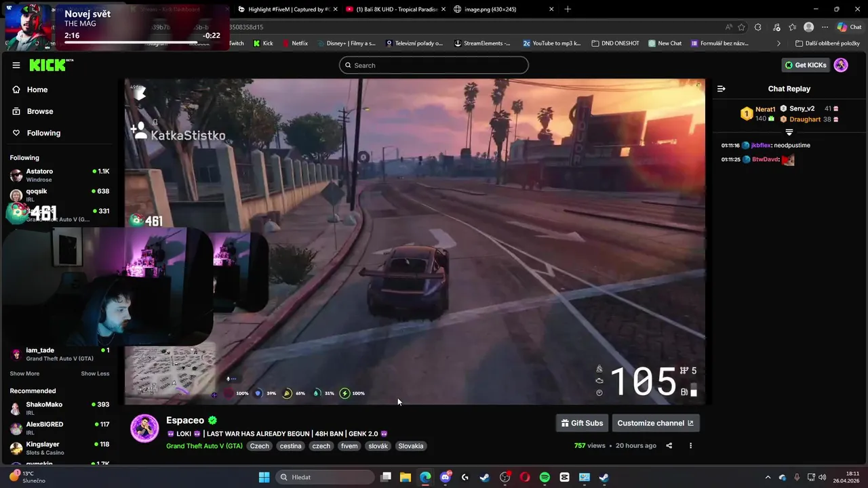Add page to favorites star icon
This screenshot has width=868, height=488.
click(x=741, y=27)
